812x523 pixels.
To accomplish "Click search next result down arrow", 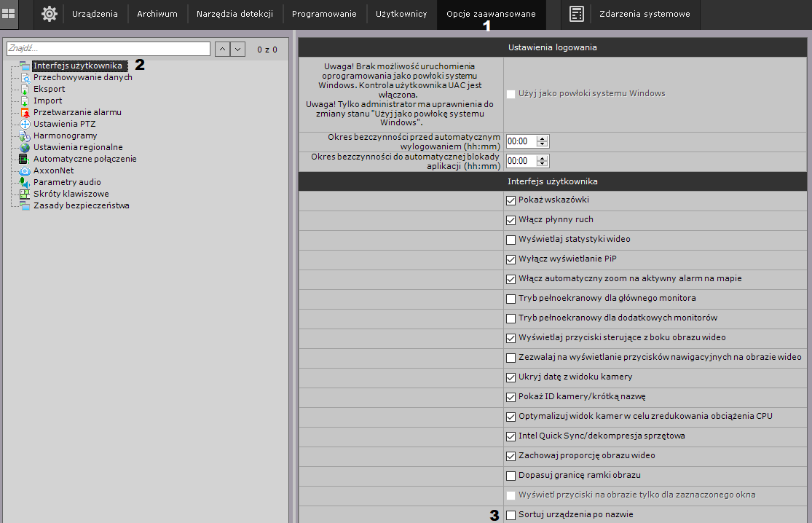I will (237, 49).
